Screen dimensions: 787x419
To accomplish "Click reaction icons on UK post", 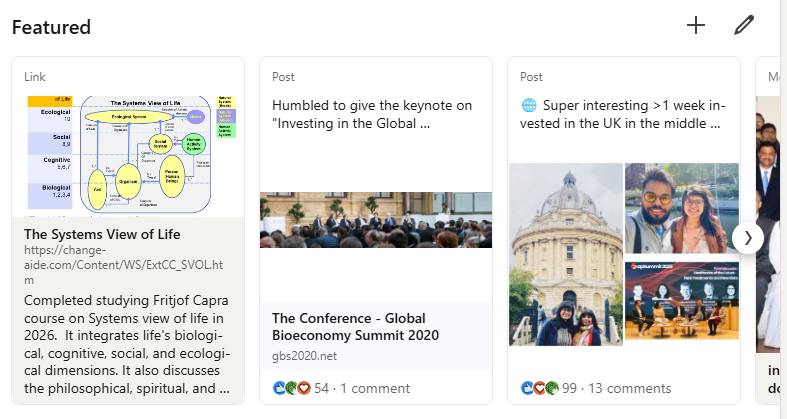I will click(539, 388).
